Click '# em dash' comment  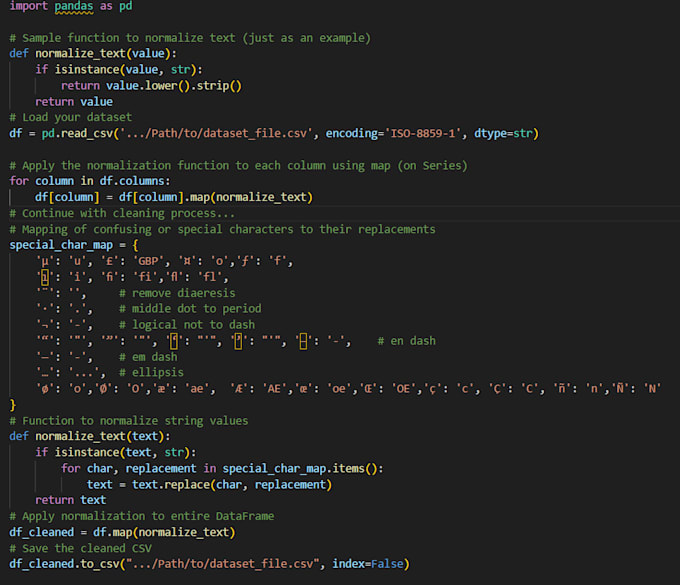click(x=148, y=357)
